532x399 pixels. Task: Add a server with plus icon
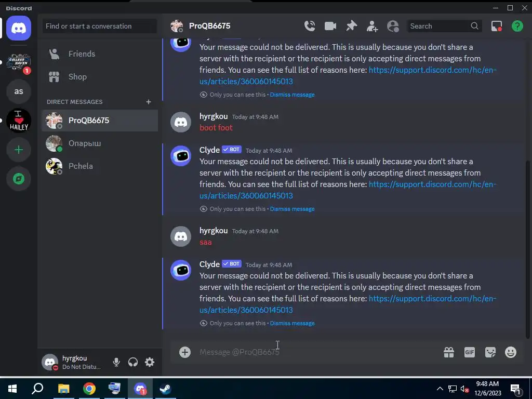(x=19, y=150)
